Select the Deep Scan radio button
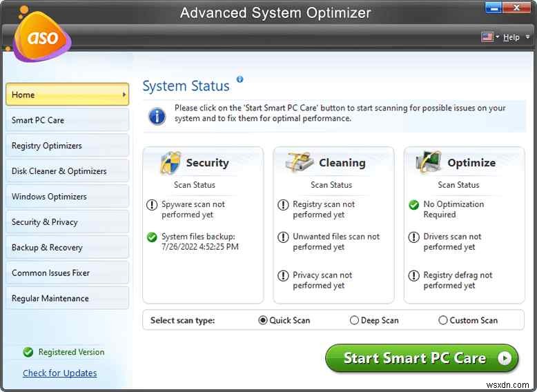This screenshot has height=392, width=537. (x=354, y=320)
